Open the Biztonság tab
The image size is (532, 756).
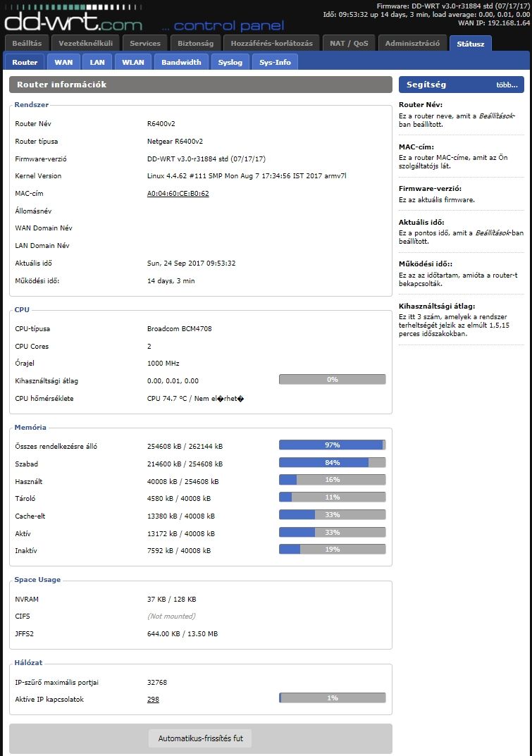pyautogui.click(x=195, y=44)
